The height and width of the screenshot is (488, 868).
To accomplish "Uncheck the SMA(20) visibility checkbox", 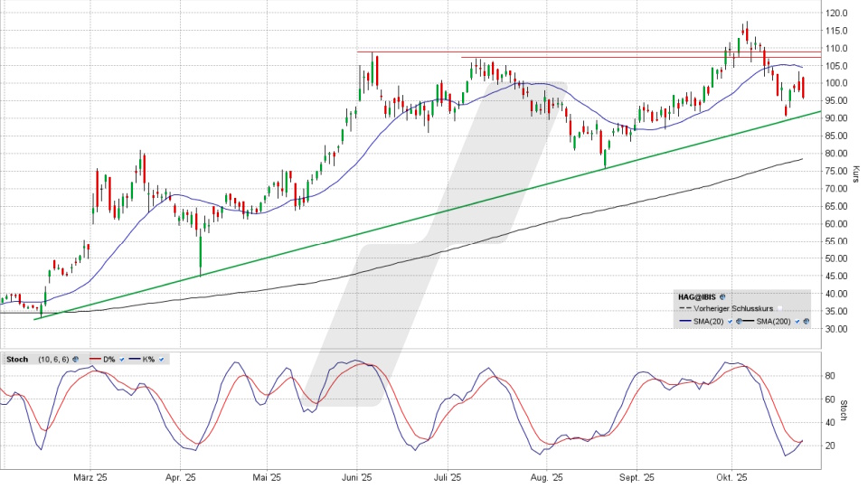I will 729,321.
